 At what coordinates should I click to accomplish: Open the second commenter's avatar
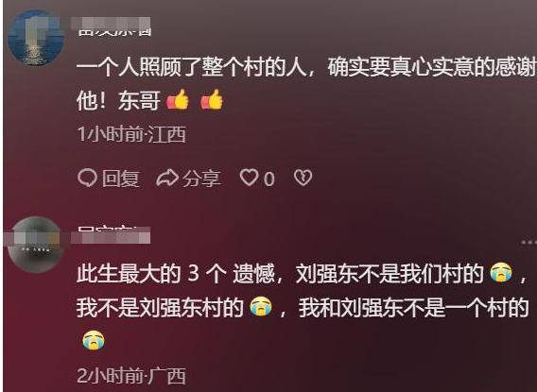(x=36, y=245)
